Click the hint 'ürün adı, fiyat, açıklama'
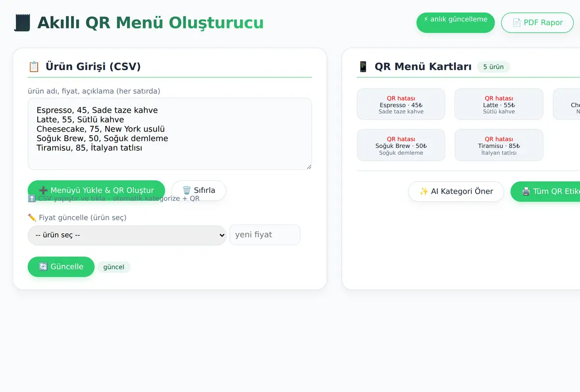580x392 pixels. pyautogui.click(x=94, y=91)
